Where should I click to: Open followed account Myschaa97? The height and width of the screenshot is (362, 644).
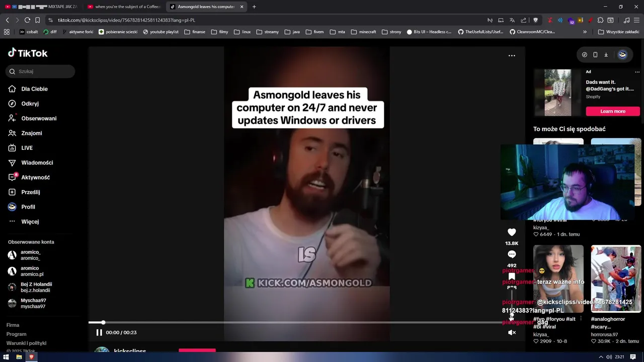[30, 303]
